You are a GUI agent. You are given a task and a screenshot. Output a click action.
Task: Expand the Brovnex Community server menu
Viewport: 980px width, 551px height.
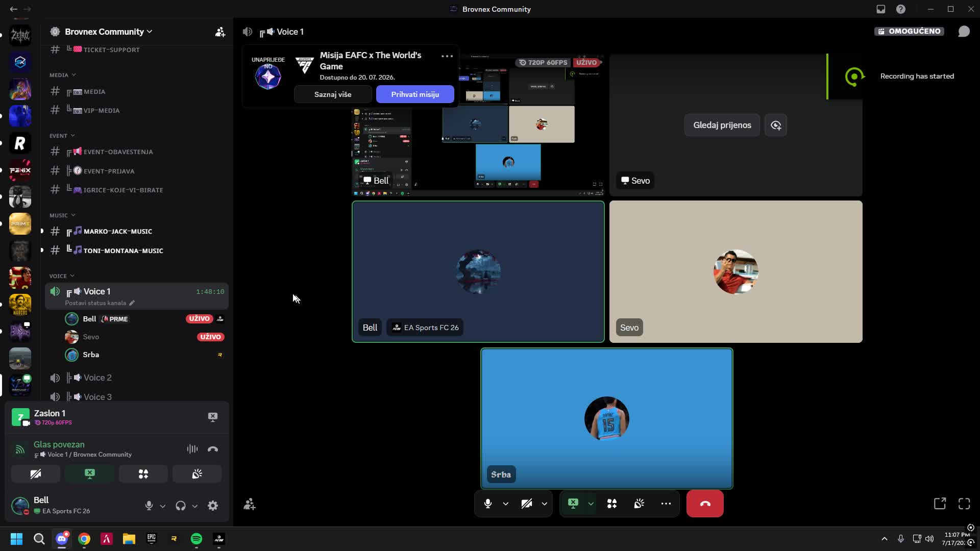tap(108, 32)
